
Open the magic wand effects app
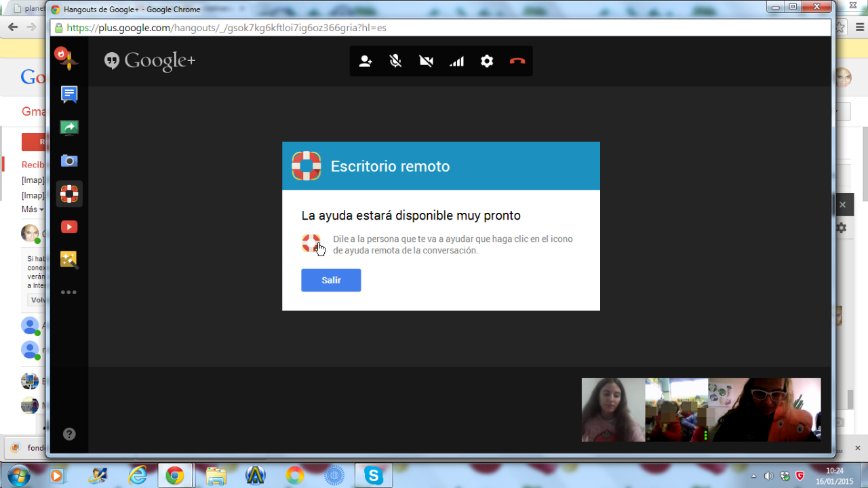(69, 260)
